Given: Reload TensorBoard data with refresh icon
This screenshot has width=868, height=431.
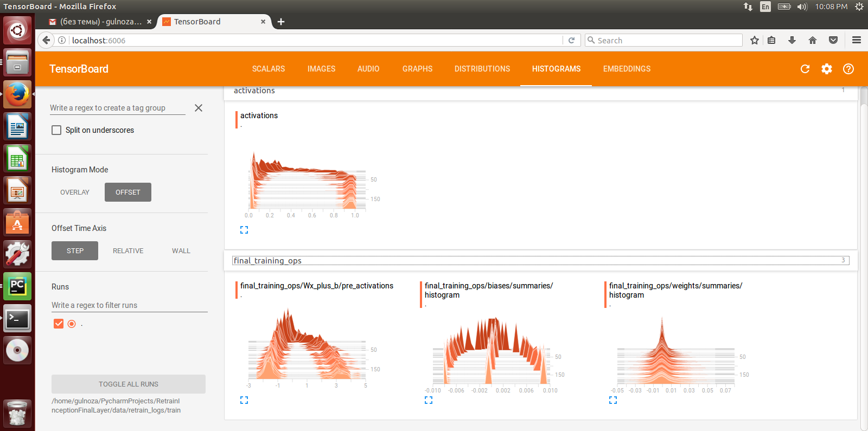Looking at the screenshot, I should click(x=805, y=69).
